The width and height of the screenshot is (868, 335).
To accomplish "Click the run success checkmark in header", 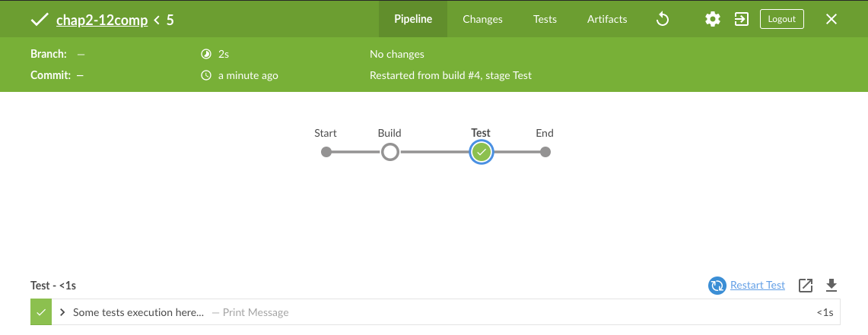I will point(40,20).
